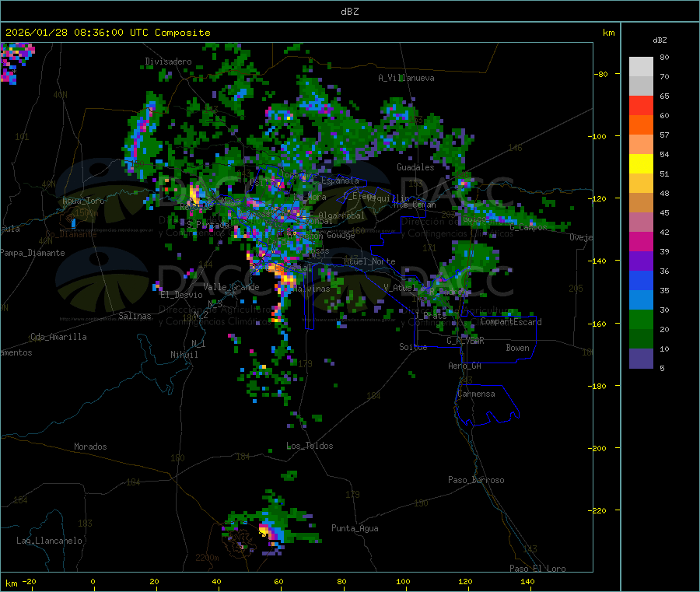Click the Punta_Agua location label
This screenshot has height=592, width=700.
355,528
